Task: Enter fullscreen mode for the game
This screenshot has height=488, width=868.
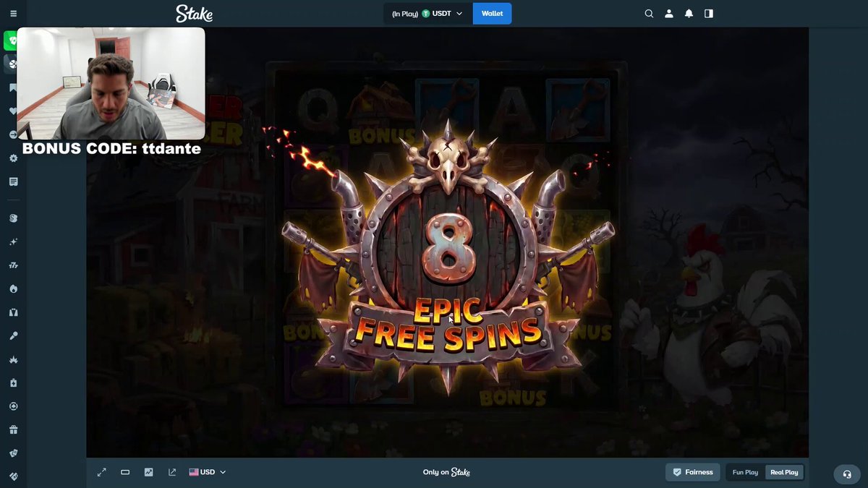Action: click(102, 472)
